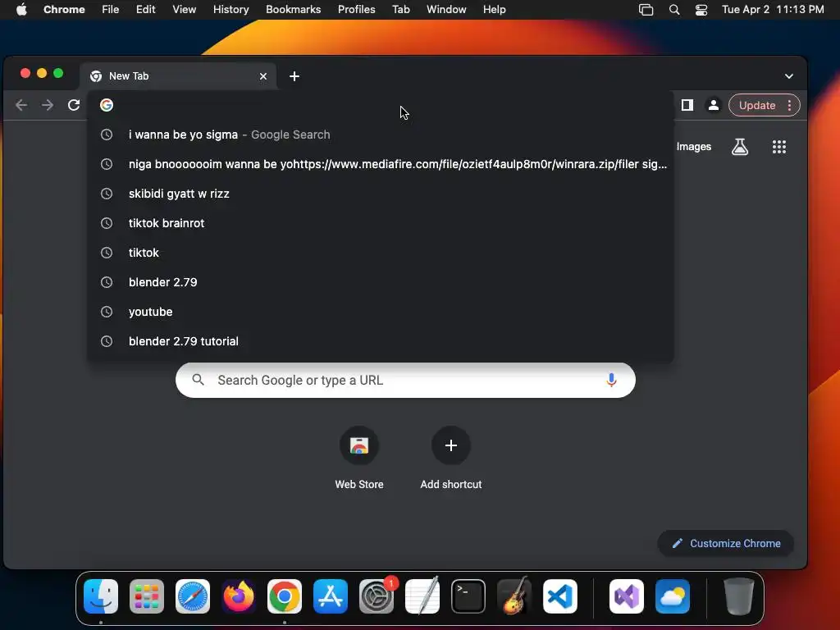The height and width of the screenshot is (630, 840).
Task: Open Terminal from the dock
Action: coord(468,596)
